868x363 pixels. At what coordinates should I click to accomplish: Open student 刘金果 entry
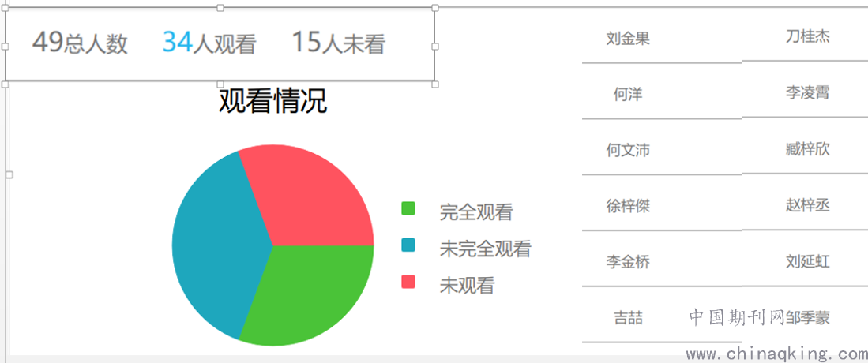[x=628, y=39]
